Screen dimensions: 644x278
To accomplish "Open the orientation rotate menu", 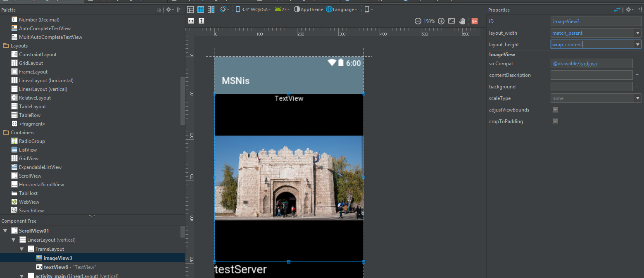I will pyautogui.click(x=224, y=10).
